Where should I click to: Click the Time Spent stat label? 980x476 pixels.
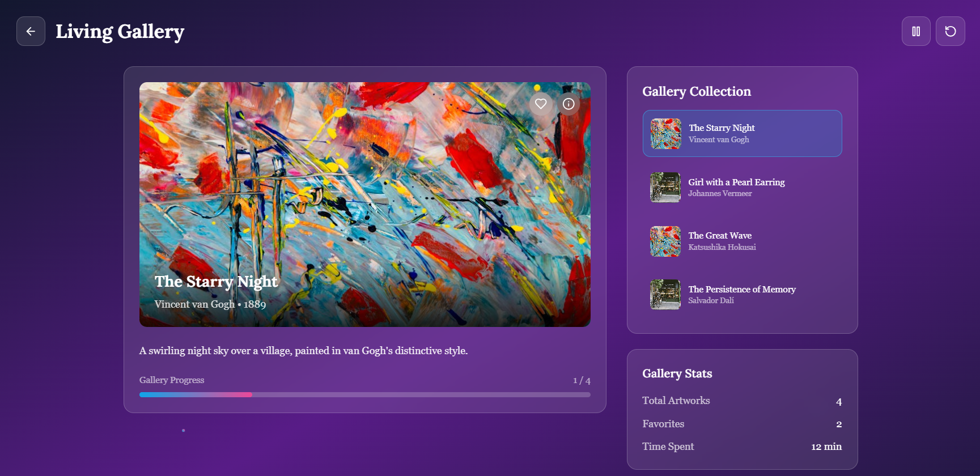point(668,447)
